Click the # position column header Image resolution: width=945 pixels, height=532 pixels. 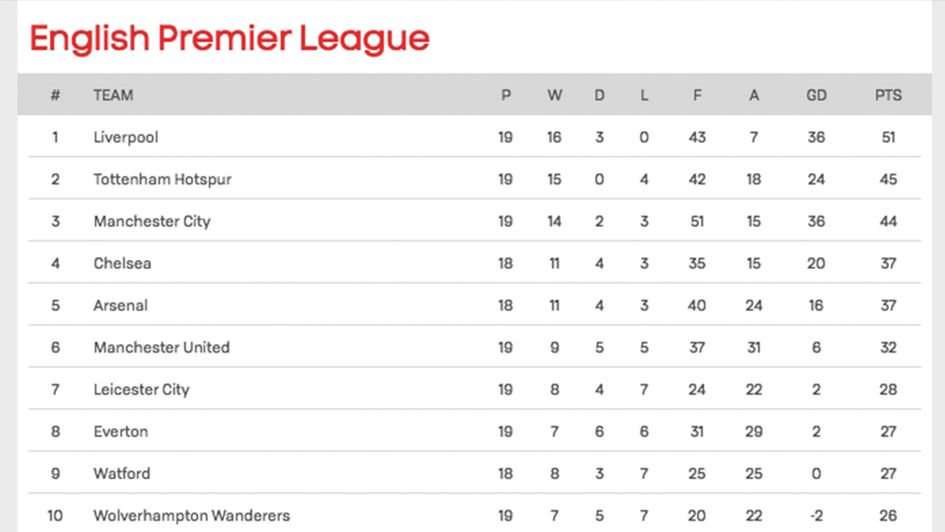tap(55, 95)
